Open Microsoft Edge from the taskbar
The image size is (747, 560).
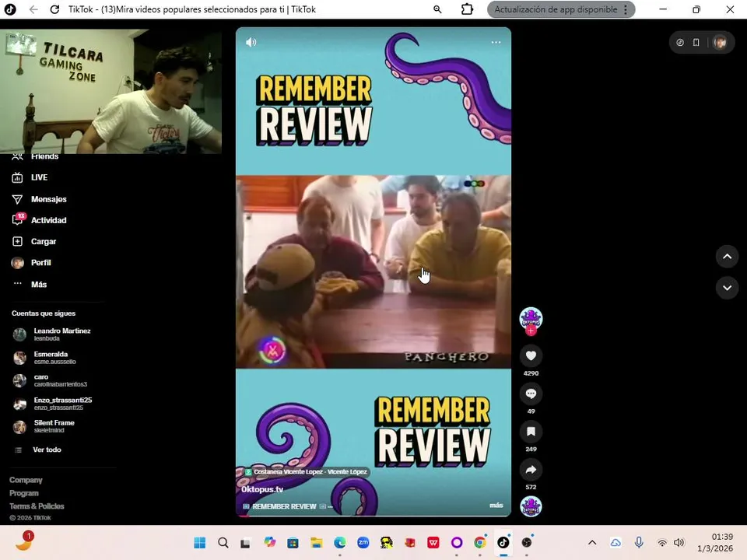click(340, 542)
